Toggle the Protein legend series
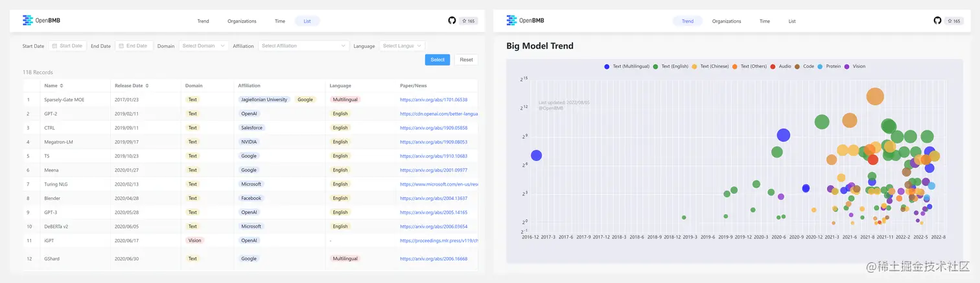980x283 pixels. (828, 66)
